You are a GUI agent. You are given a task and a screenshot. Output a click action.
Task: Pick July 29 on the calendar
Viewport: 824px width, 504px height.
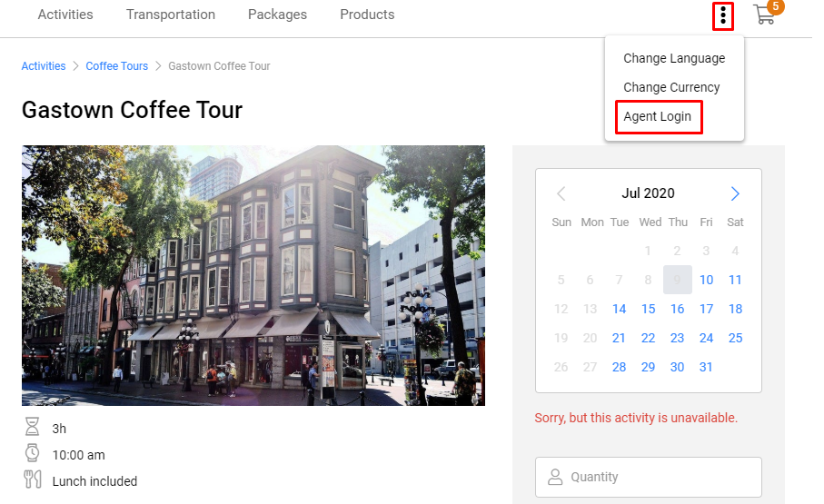(648, 367)
